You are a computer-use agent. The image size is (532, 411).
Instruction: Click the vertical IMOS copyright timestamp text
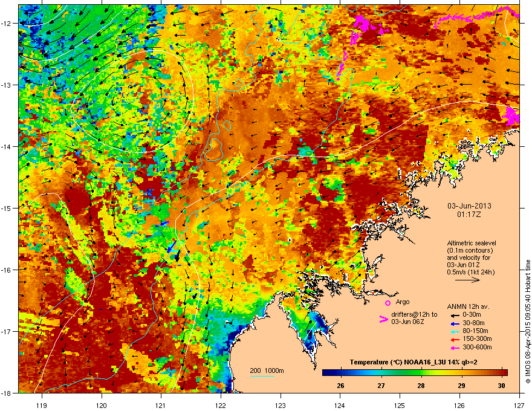pyautogui.click(x=528, y=322)
